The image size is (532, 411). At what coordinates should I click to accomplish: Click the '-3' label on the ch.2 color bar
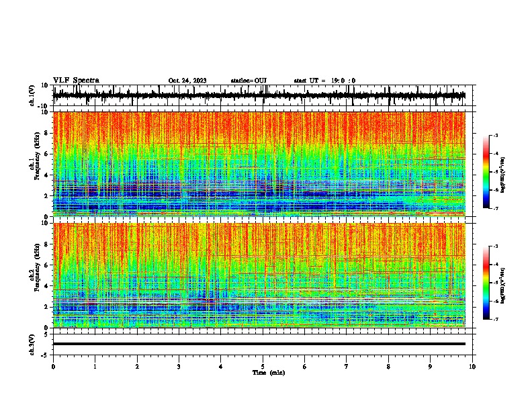pyautogui.click(x=496, y=246)
